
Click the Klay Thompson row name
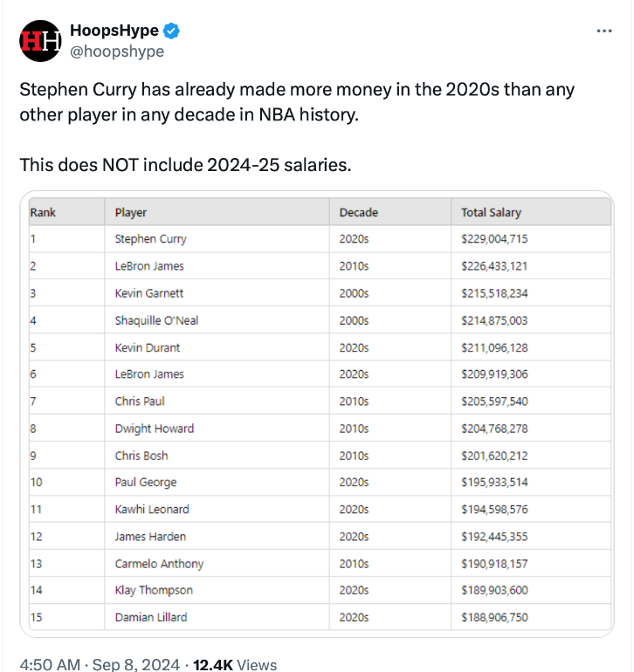[x=154, y=590]
